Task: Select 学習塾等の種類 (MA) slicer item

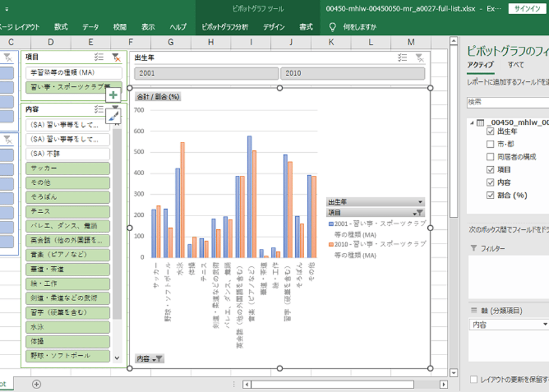Action: (x=74, y=72)
